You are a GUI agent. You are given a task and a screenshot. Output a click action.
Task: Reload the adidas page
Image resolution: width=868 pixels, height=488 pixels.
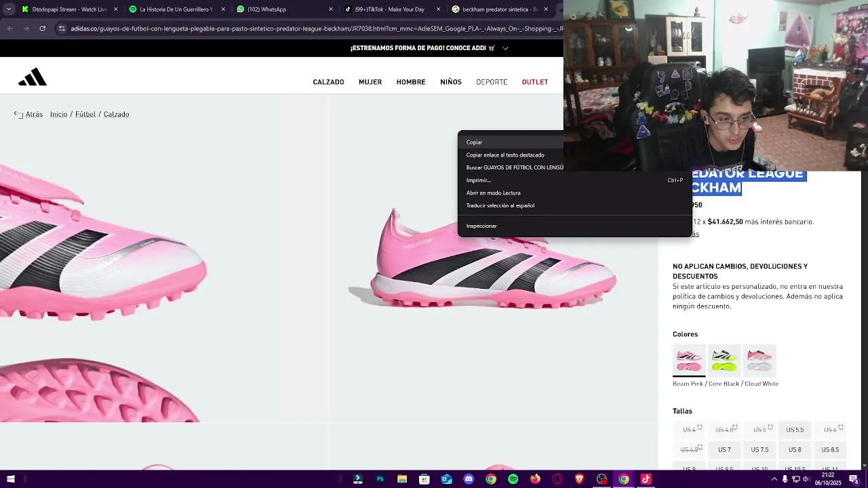pyautogui.click(x=43, y=28)
